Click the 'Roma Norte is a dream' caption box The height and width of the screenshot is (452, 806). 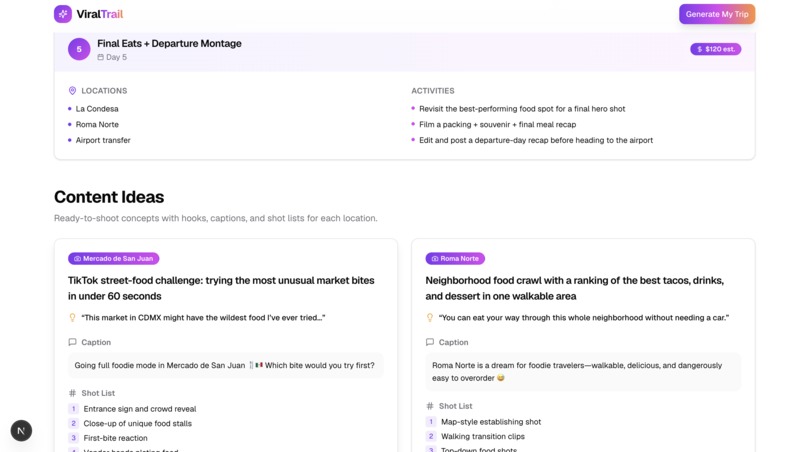583,372
